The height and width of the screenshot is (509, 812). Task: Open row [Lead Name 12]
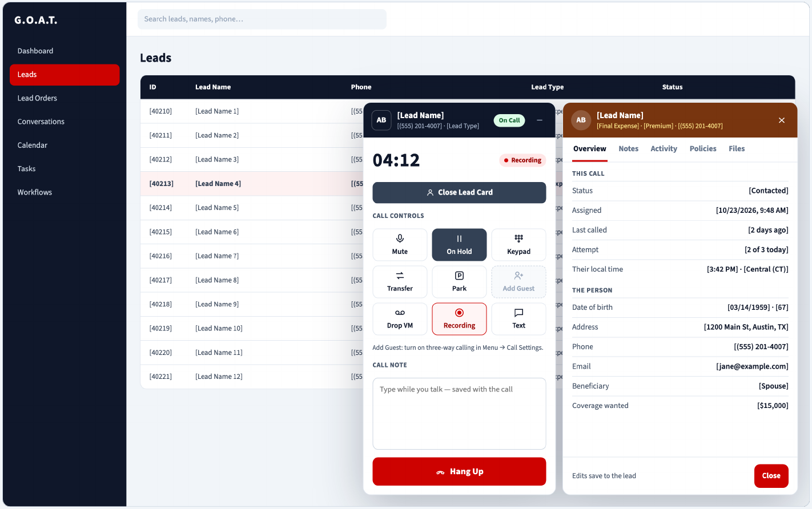[x=252, y=377]
